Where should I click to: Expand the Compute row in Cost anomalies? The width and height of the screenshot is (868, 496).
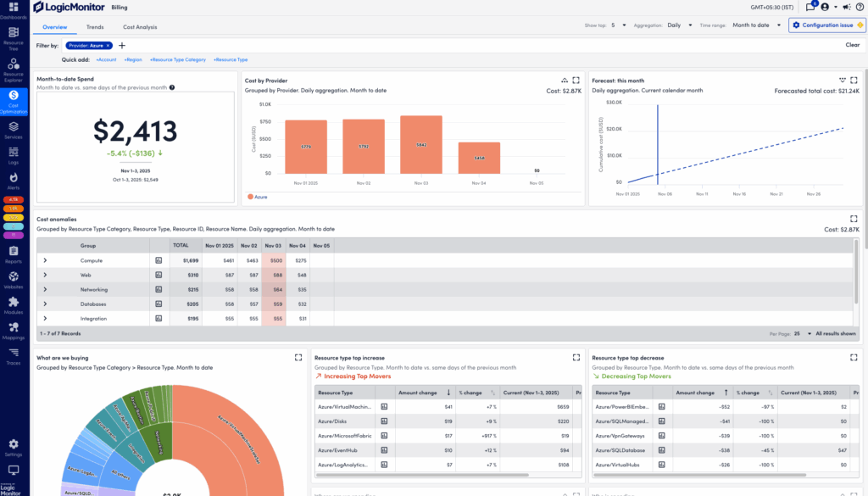[44, 259]
